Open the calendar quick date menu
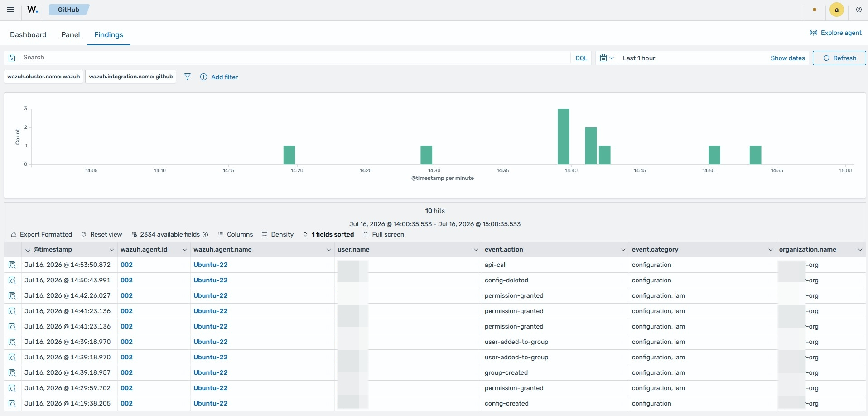 (607, 58)
